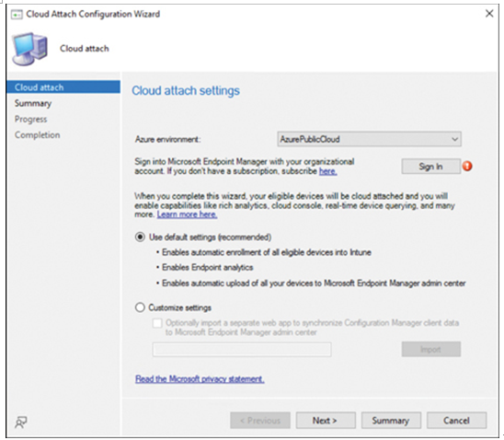
Task: Click the Summary button at bottom
Action: pyautogui.click(x=391, y=421)
